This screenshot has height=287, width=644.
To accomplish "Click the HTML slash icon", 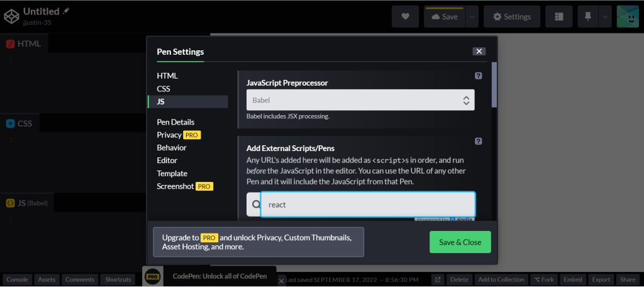I will 10,43.
